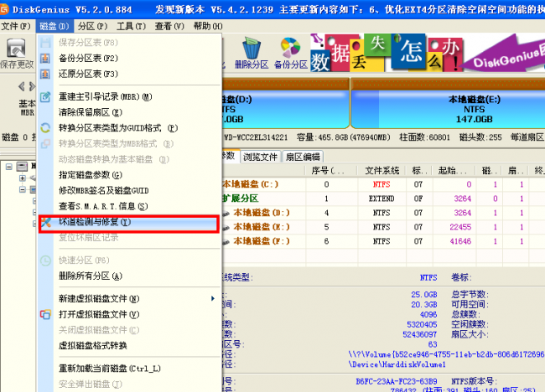The height and width of the screenshot is (392, 545).
Task: Expand the first child tree node
Action: [23, 178]
